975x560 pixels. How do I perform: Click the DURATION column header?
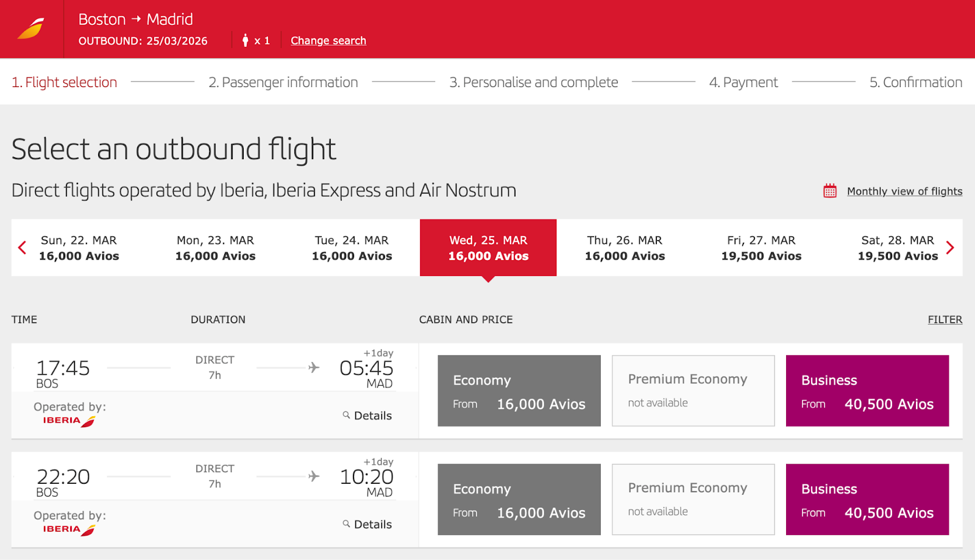click(218, 319)
